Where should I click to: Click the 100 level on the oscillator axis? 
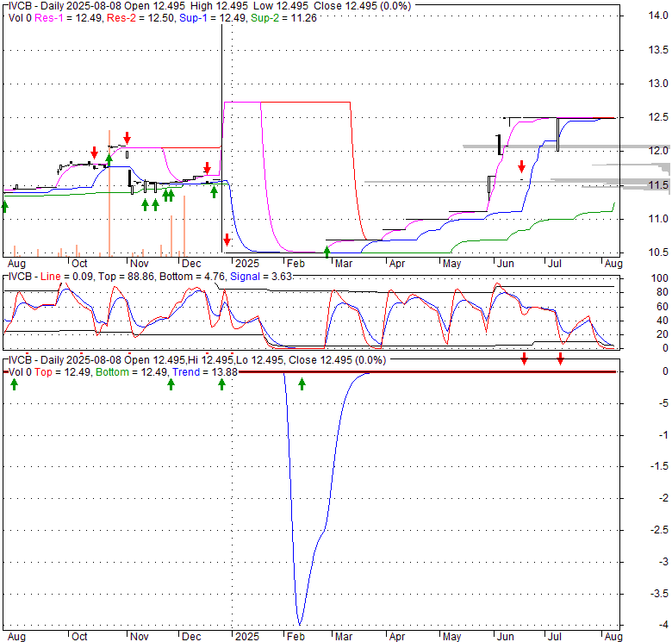coord(638,278)
